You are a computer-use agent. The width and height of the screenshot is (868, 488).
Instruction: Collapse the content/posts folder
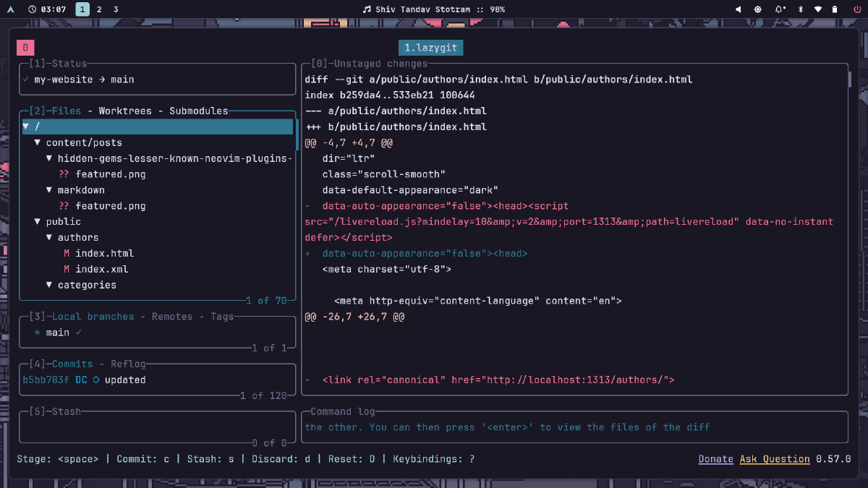point(83,142)
